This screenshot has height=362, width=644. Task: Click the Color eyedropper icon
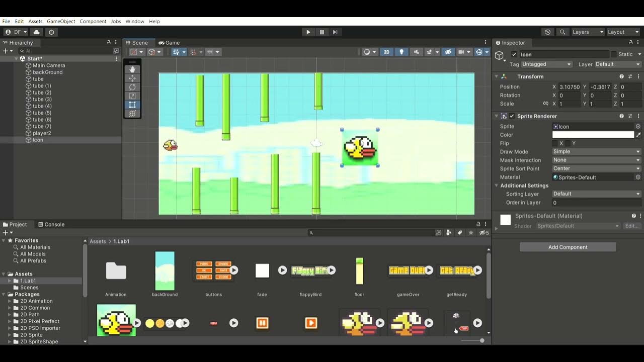[x=638, y=135]
